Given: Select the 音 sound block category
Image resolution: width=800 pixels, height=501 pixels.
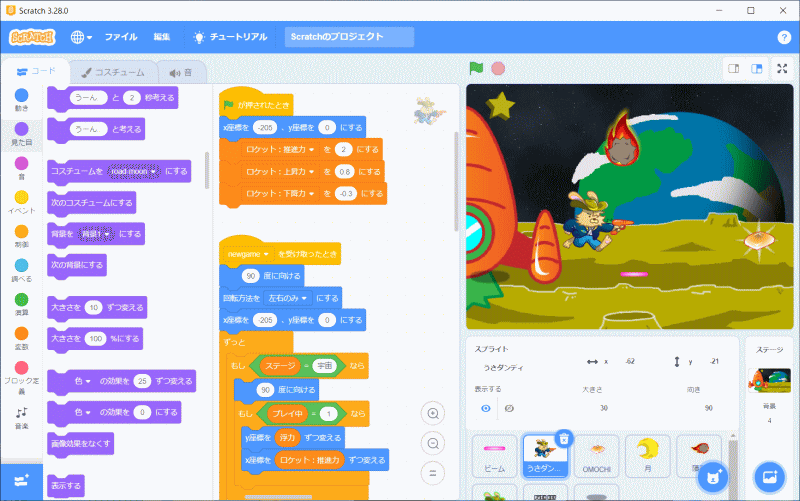Looking at the screenshot, I should (x=21, y=168).
